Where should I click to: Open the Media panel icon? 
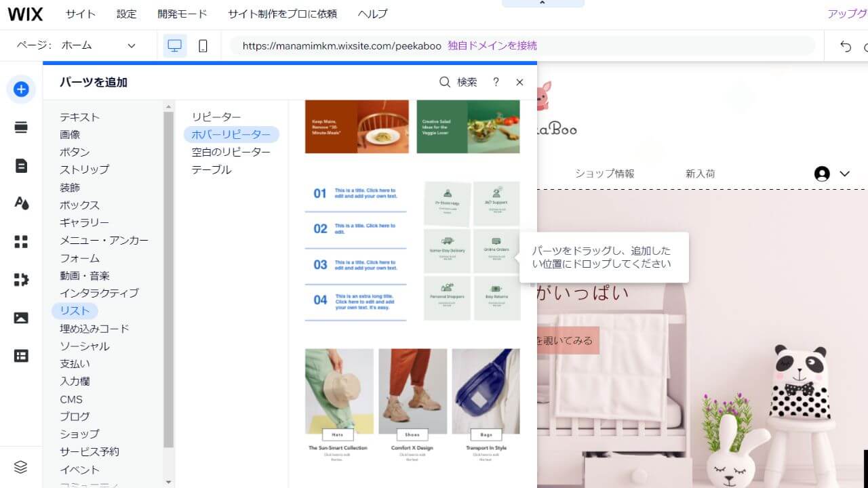(20, 317)
